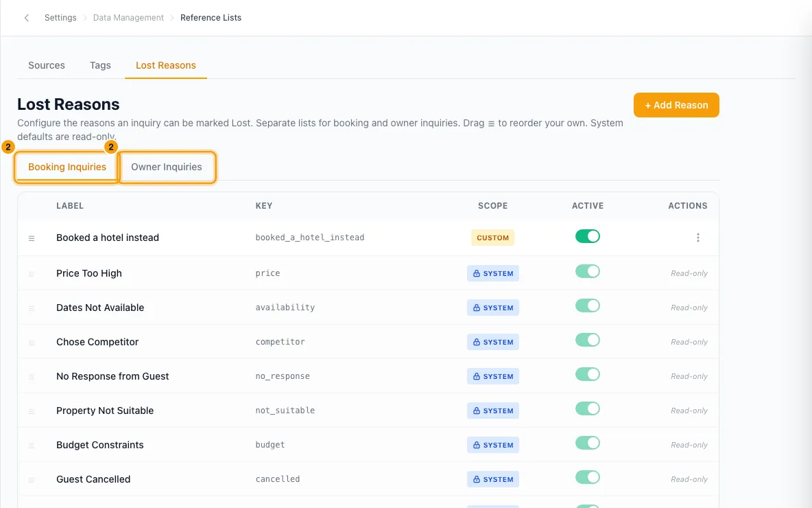The image size is (812, 508).
Task: Click SYSTEM lock badge for Guest Cancelled
Action: (493, 479)
